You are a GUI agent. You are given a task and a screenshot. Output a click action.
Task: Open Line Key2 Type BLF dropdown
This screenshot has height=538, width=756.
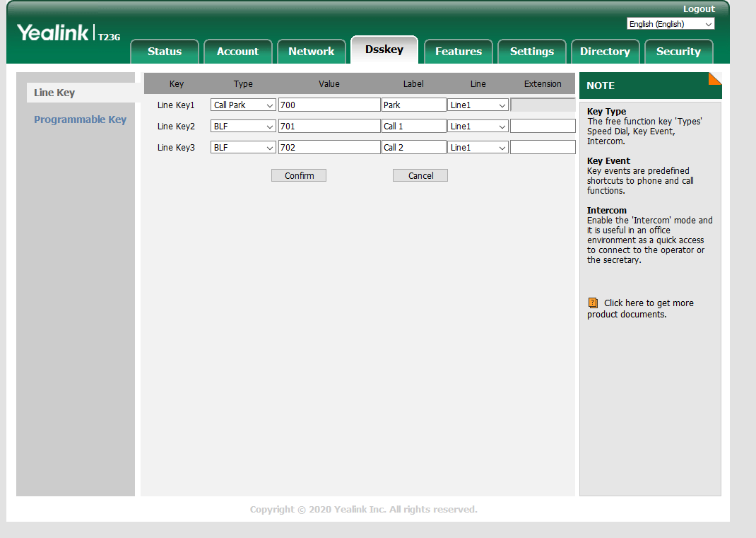(x=243, y=127)
